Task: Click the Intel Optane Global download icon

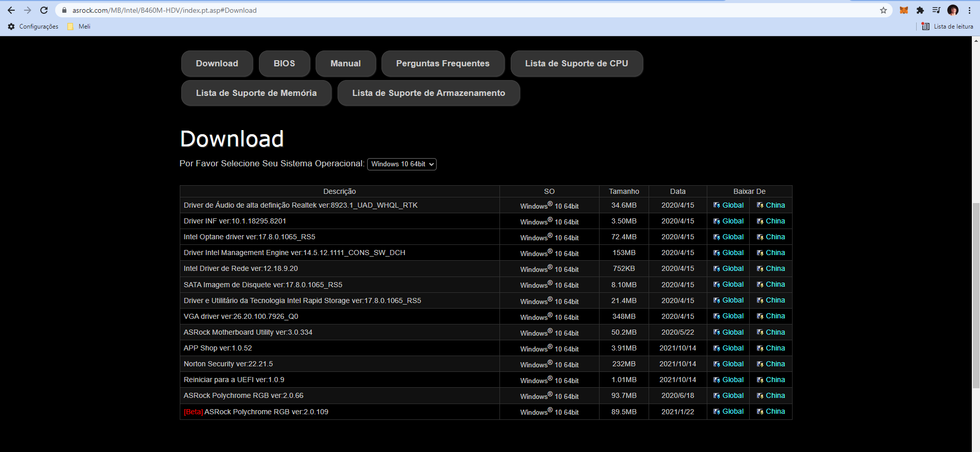Action: click(716, 237)
